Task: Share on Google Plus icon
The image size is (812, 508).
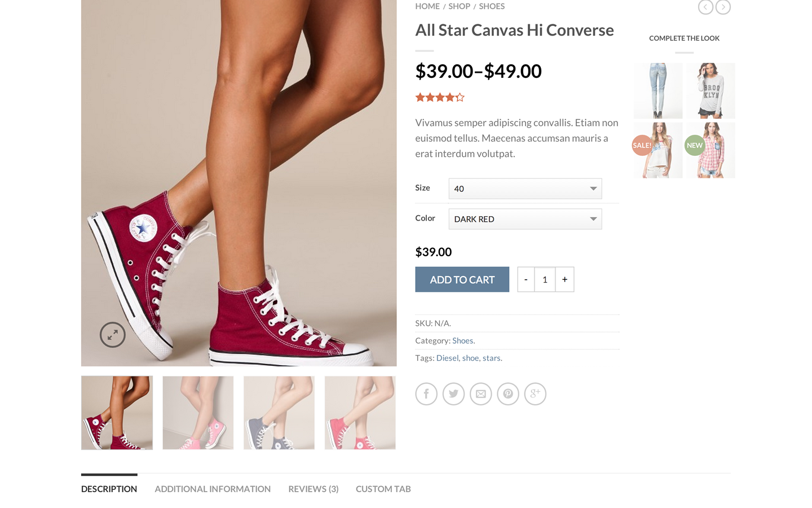Action: click(535, 394)
